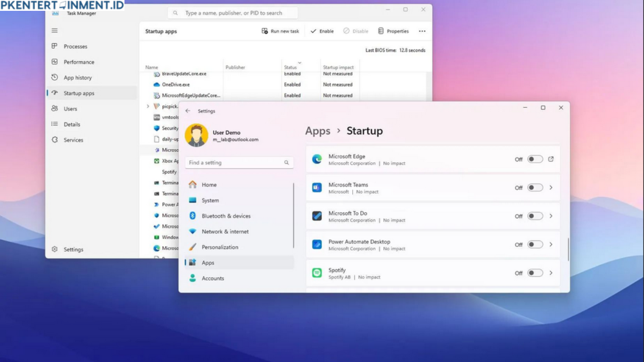Click Power Automate Desktop app icon in Settings

[x=317, y=245]
